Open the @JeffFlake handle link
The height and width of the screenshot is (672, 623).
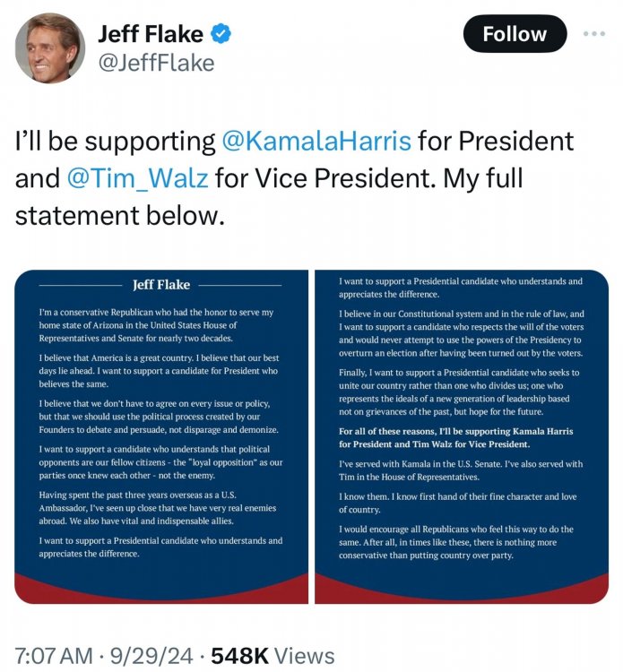tap(155, 63)
